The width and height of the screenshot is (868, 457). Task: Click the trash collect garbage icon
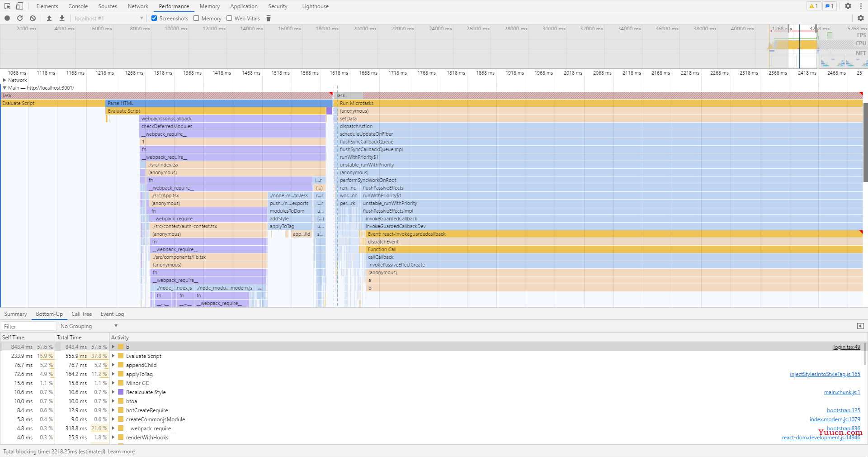[269, 18]
